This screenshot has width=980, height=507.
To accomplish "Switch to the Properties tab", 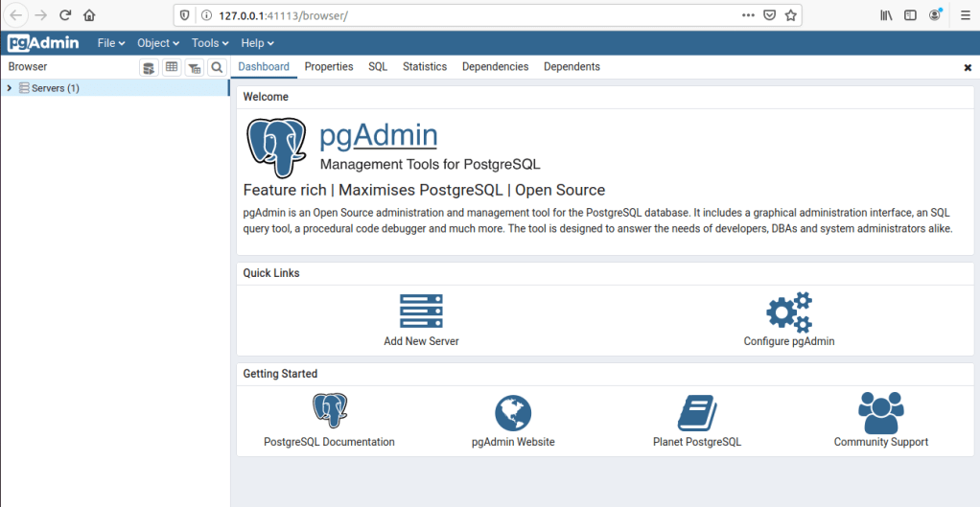I will (x=329, y=67).
